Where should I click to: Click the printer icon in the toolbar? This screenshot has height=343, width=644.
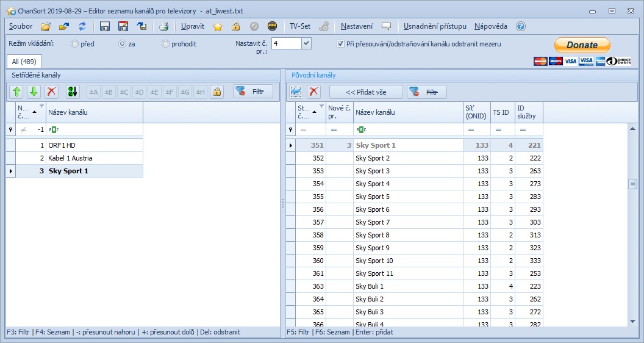coord(163,26)
